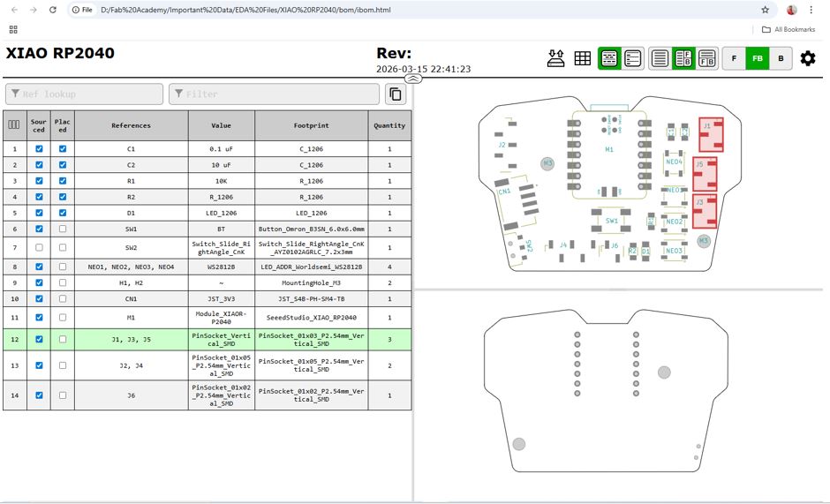Screen dimensions: 830x504
Task: Click highlighted J1 socket on board
Action: [711, 134]
